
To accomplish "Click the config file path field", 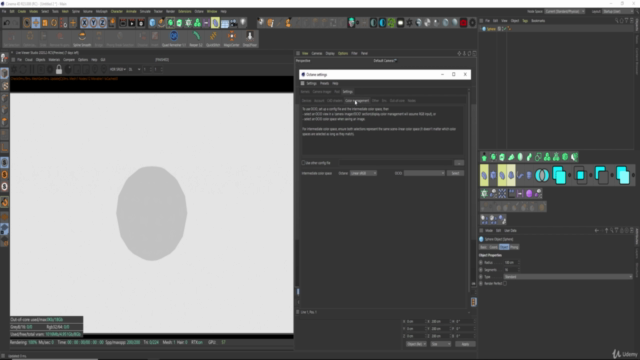I will [396, 163].
